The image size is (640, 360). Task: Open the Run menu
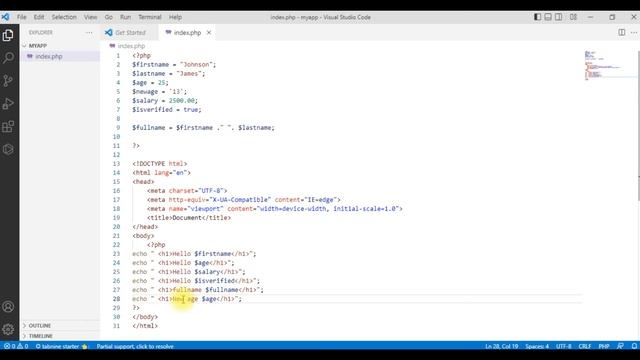[x=125, y=17]
